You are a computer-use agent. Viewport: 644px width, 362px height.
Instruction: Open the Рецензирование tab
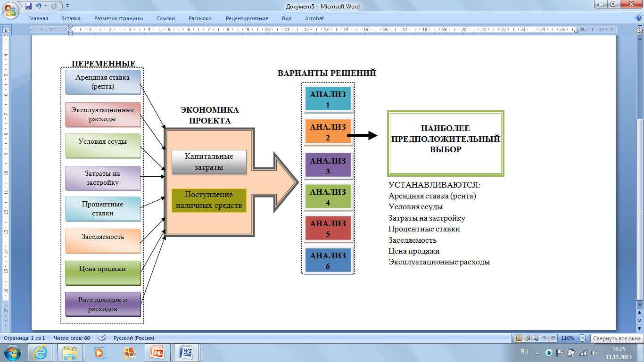[247, 18]
